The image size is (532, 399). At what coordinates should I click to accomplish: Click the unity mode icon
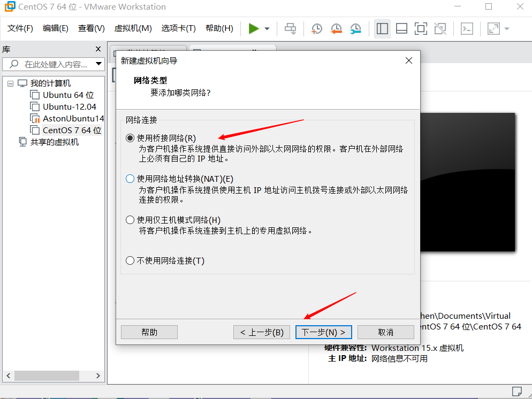(440, 29)
